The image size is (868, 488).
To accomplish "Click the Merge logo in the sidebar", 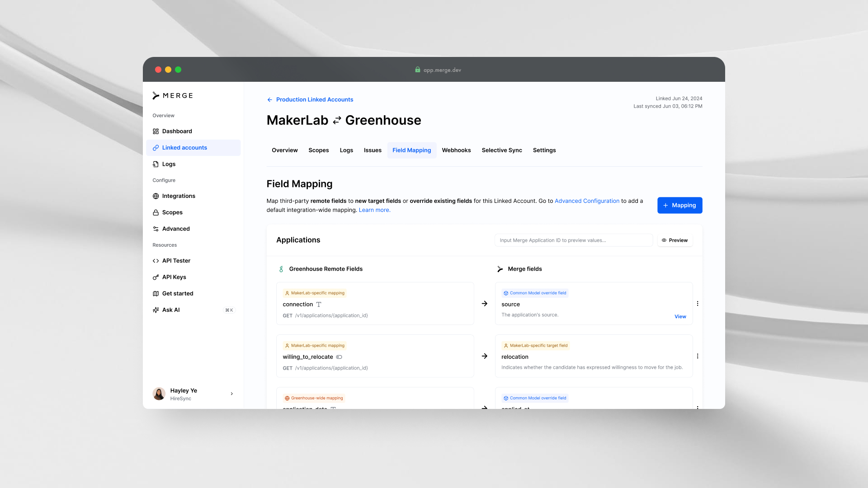I will (173, 95).
